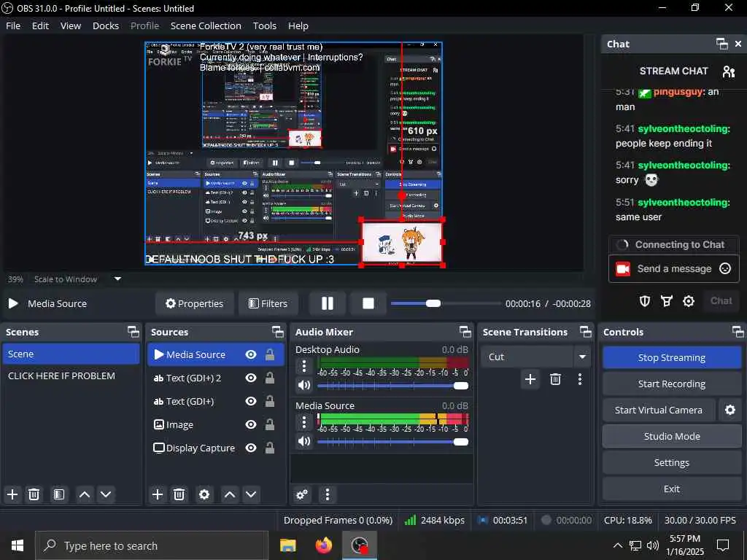Mute Desktop Audio
The image size is (747, 560).
(304, 385)
